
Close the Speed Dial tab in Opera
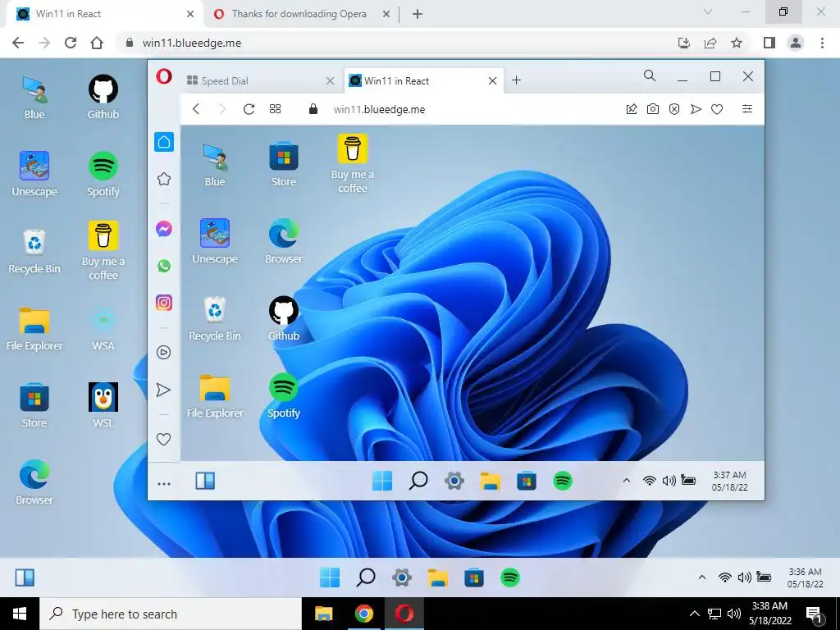click(331, 81)
